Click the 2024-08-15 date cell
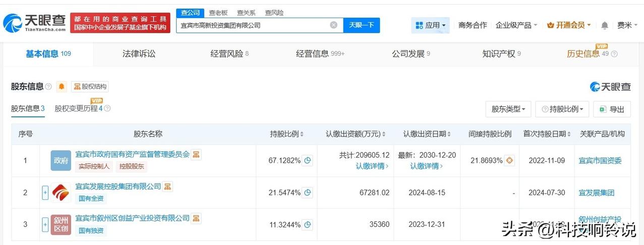Screen dimensions: 644x245 click(x=427, y=193)
